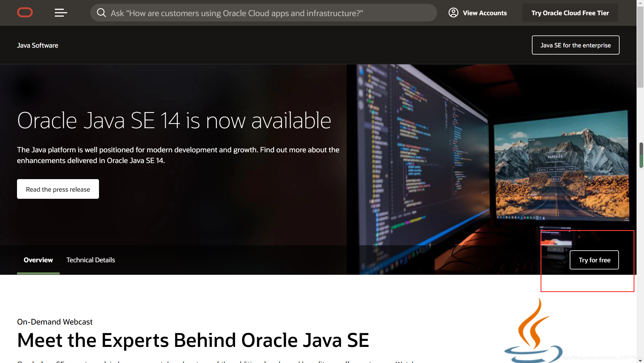This screenshot has width=644, height=363.
Task: Click the Oracle Java SE 14 headline
Action: point(174,121)
